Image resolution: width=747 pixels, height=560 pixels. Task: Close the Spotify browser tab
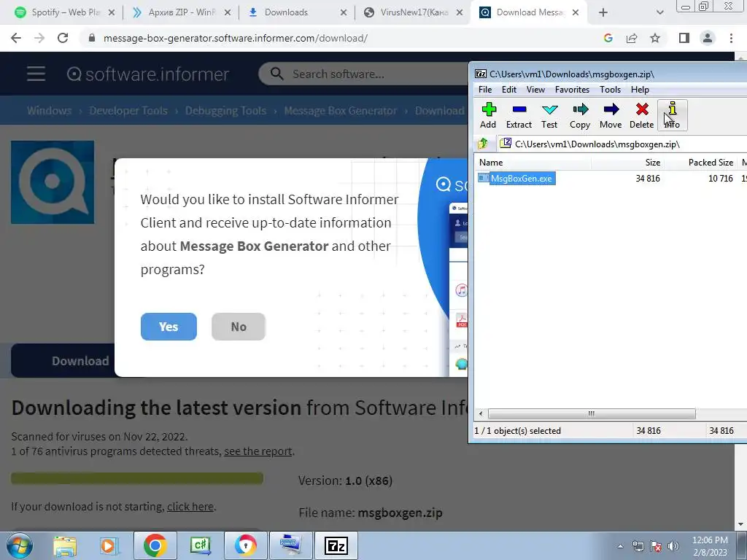(112, 13)
